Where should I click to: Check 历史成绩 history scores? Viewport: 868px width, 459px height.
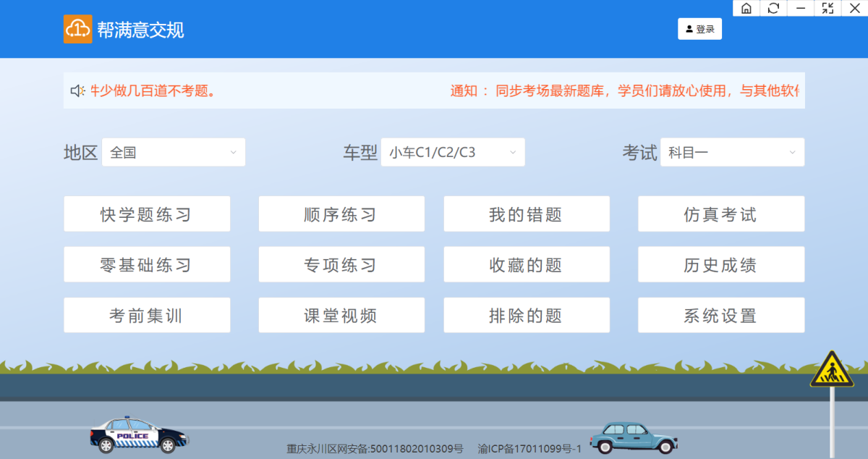(720, 264)
